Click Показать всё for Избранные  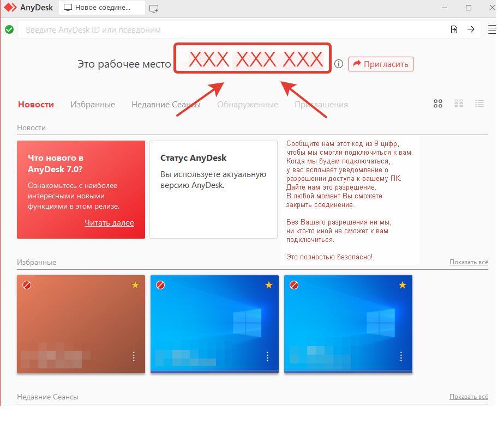pyautogui.click(x=469, y=262)
